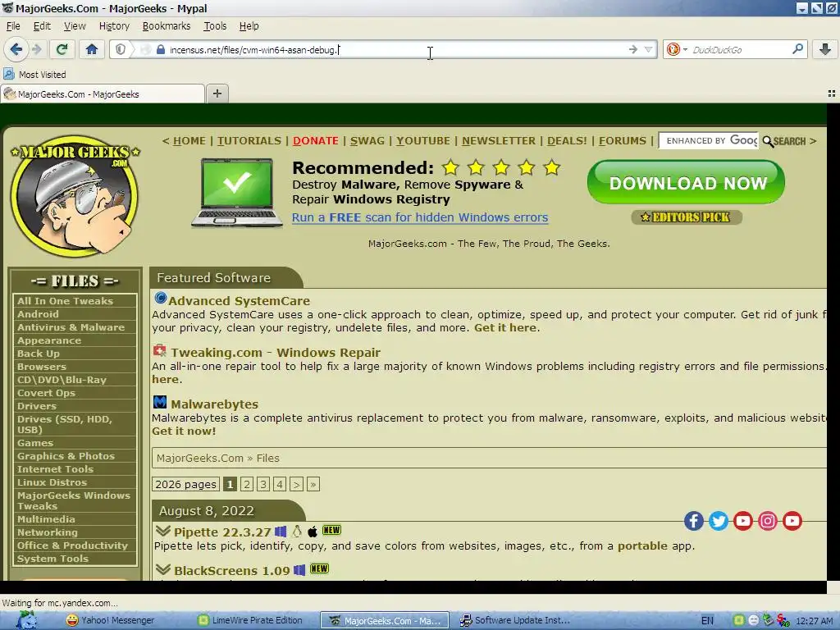Viewport: 840px width, 630px height.
Task: Open the DuckDuckGo search engine selector
Action: point(677,50)
